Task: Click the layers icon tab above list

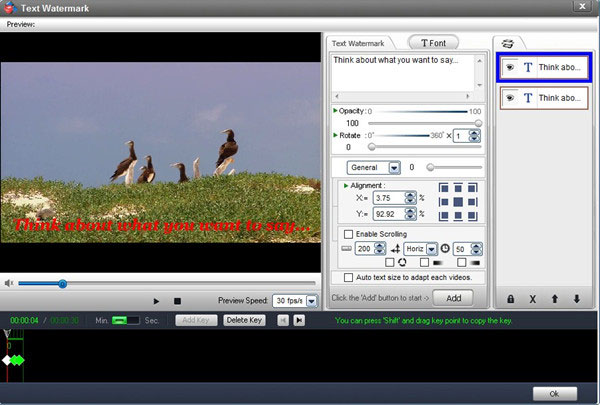Action: pos(507,44)
